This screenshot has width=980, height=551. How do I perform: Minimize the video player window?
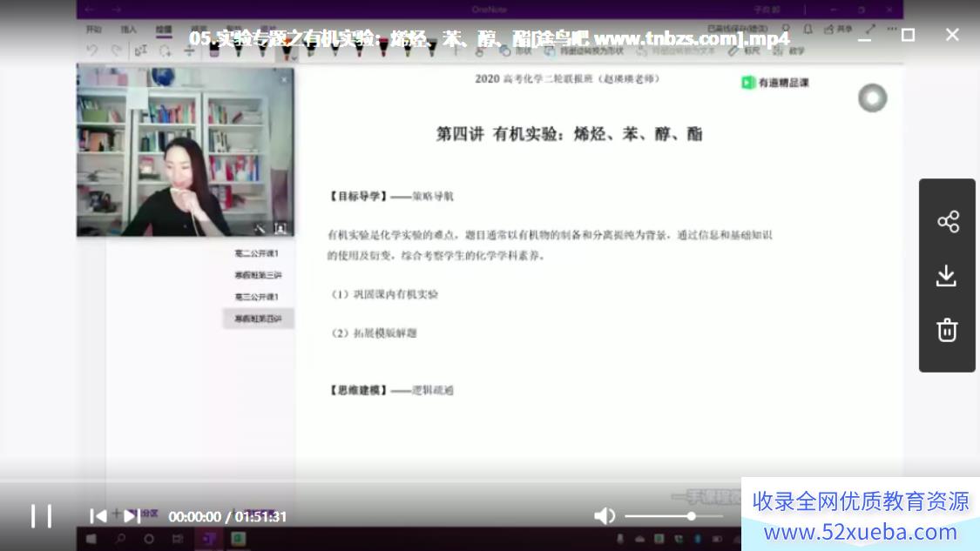(x=864, y=38)
